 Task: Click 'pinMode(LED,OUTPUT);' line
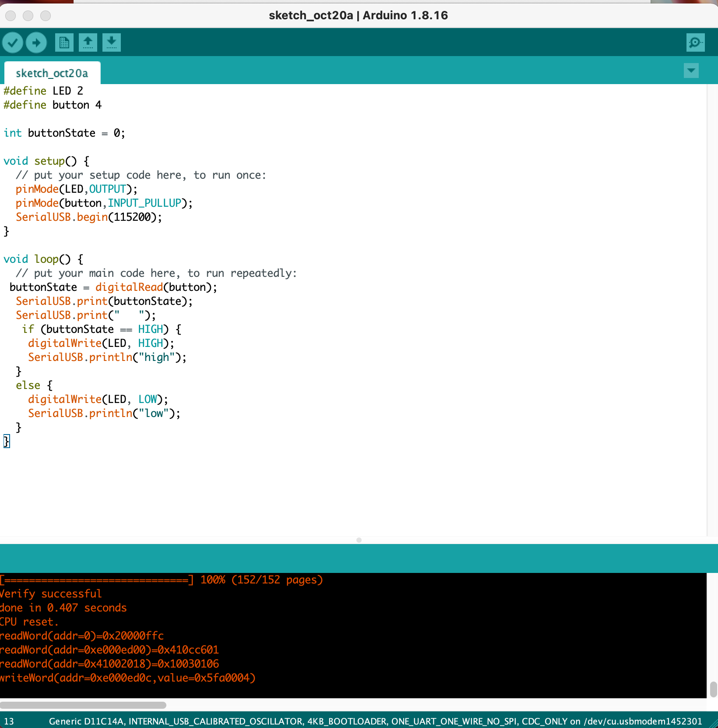click(77, 189)
